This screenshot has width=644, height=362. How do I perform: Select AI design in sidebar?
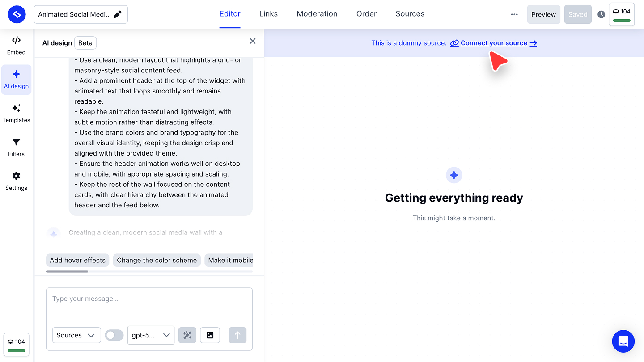16,80
